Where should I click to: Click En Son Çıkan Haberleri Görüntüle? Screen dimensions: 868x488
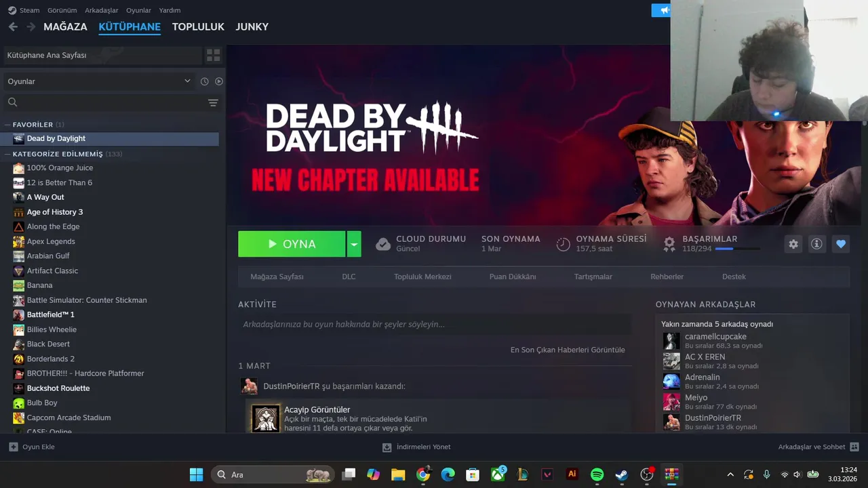(568, 350)
